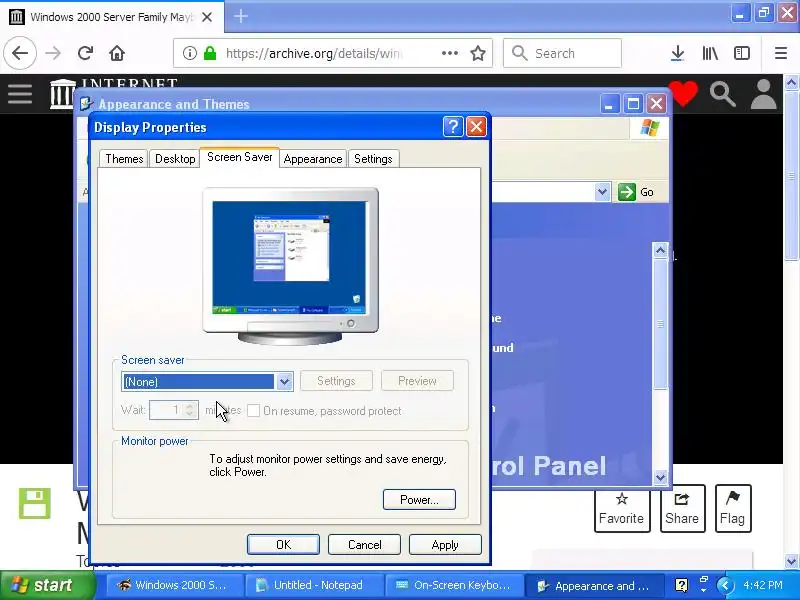800x600 pixels.
Task: Click taskbar clock 4:42 PM
Action: (763, 585)
